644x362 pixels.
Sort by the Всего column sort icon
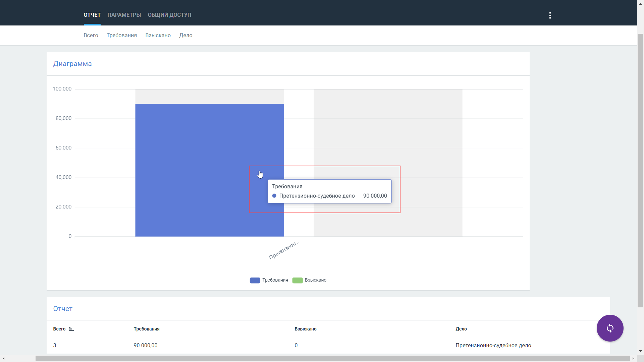click(x=71, y=329)
